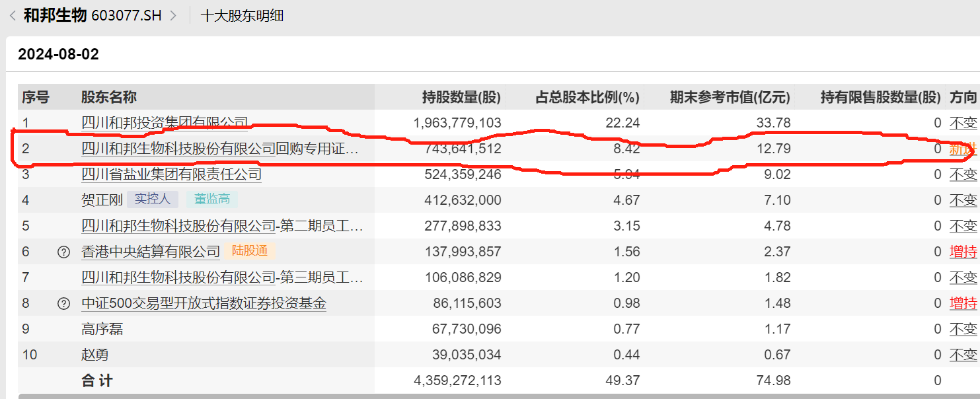The height and width of the screenshot is (399, 980).
Task: Click help icon beside 中证500交易型开放式指数证券投资基金
Action: [63, 304]
